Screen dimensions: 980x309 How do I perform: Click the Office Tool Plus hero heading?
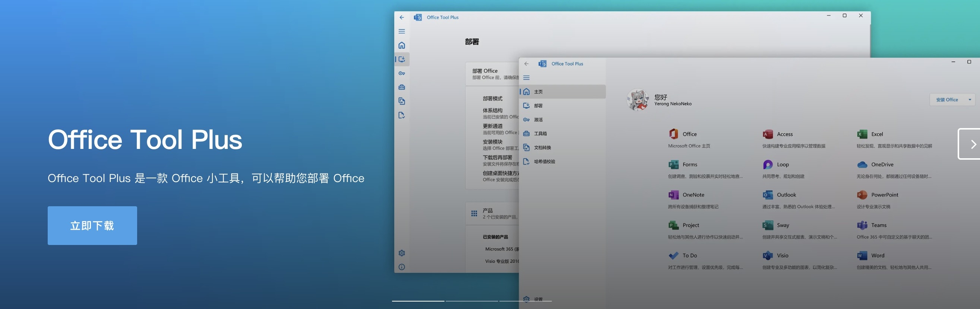[145, 140]
